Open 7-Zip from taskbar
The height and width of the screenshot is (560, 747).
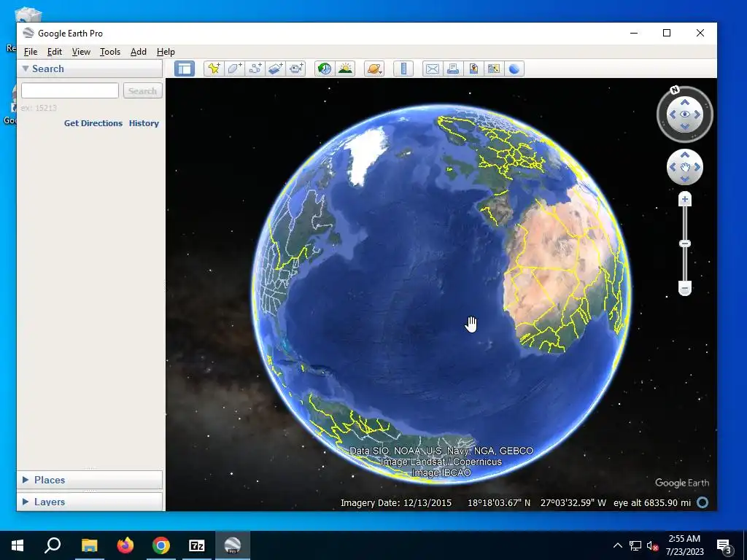[x=197, y=545]
